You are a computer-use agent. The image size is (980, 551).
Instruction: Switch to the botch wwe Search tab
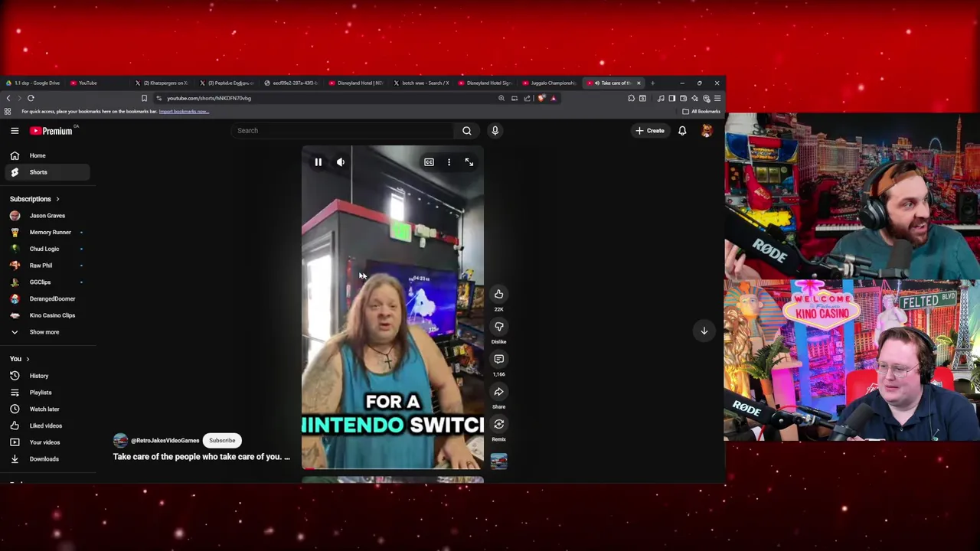[x=423, y=83]
